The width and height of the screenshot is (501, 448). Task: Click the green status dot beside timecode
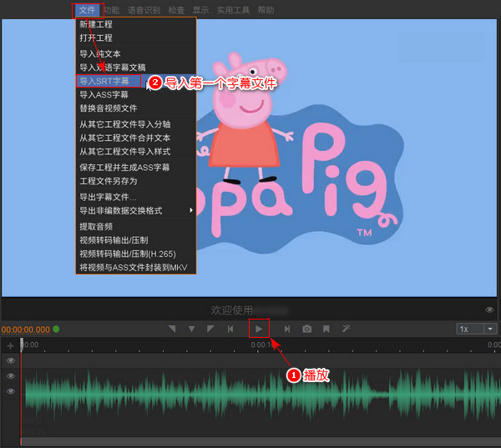(x=56, y=329)
